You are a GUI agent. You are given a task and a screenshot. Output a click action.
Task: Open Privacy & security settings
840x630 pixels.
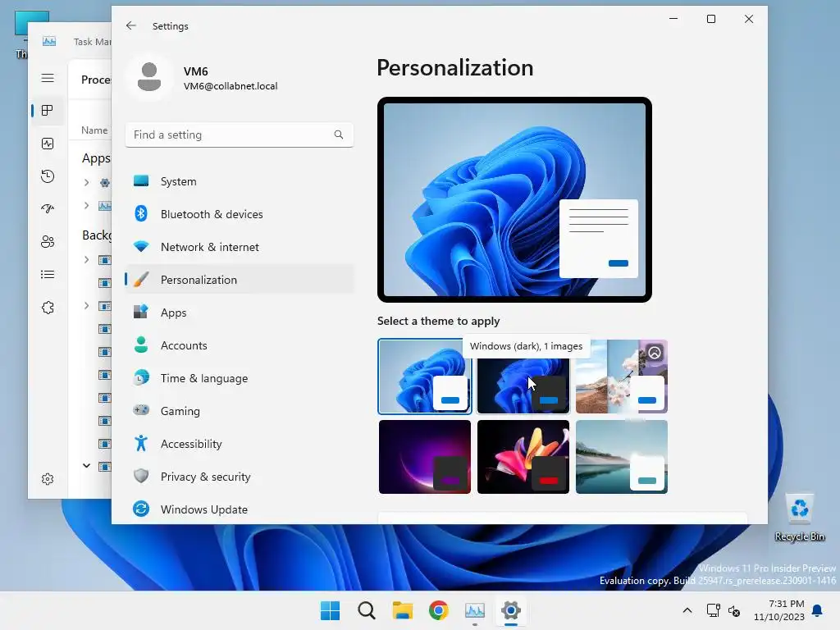240,477
